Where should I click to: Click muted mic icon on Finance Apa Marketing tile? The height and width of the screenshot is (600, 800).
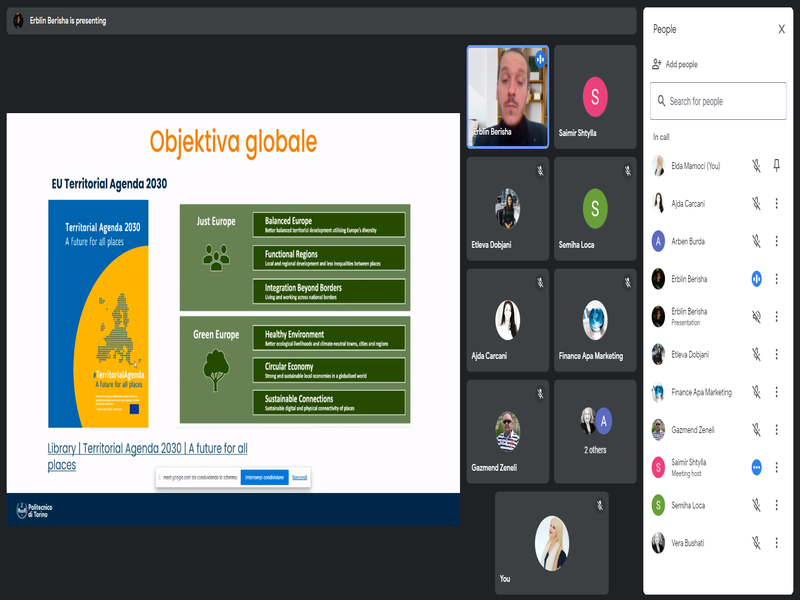[x=628, y=282]
